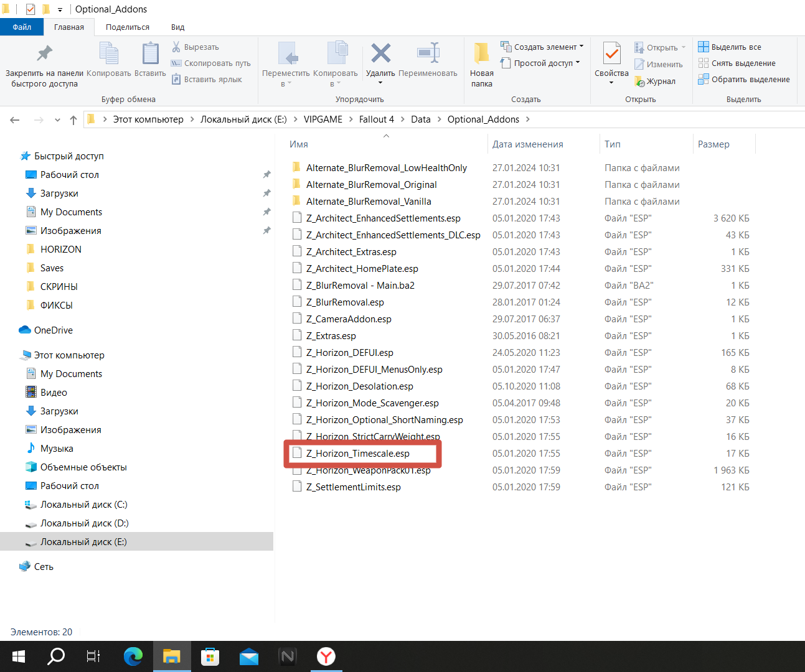
Task: Open Properties (Свойства) icon in ribbon
Action: (x=611, y=55)
